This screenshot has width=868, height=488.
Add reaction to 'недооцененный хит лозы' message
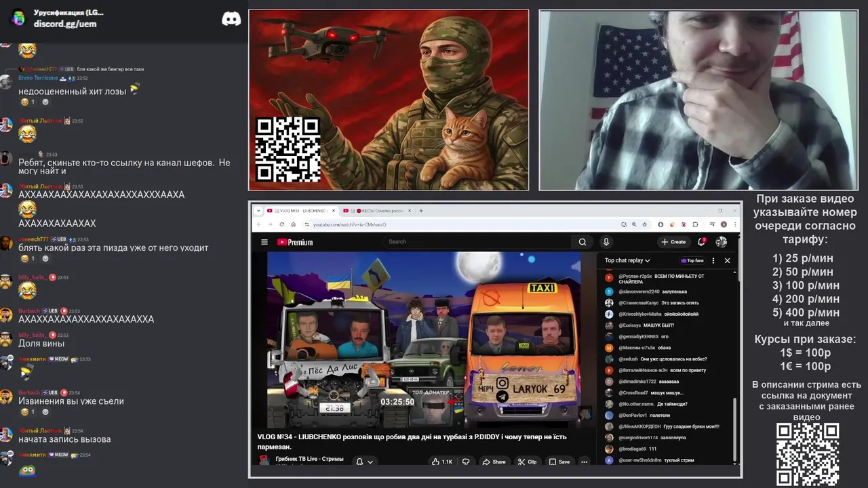coord(45,102)
